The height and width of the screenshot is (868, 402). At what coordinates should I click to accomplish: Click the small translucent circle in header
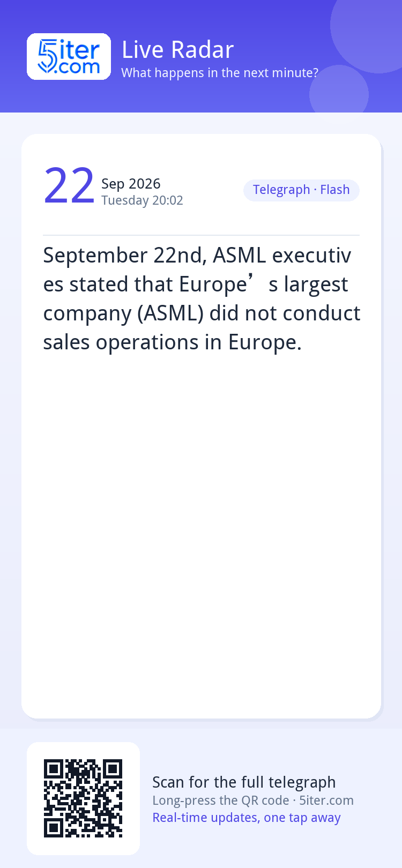pos(339,91)
